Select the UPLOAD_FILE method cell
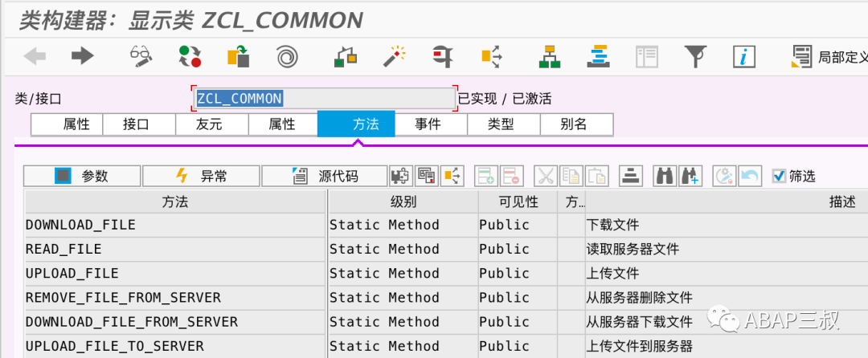Viewport: 868px width, 358px height. (x=175, y=274)
